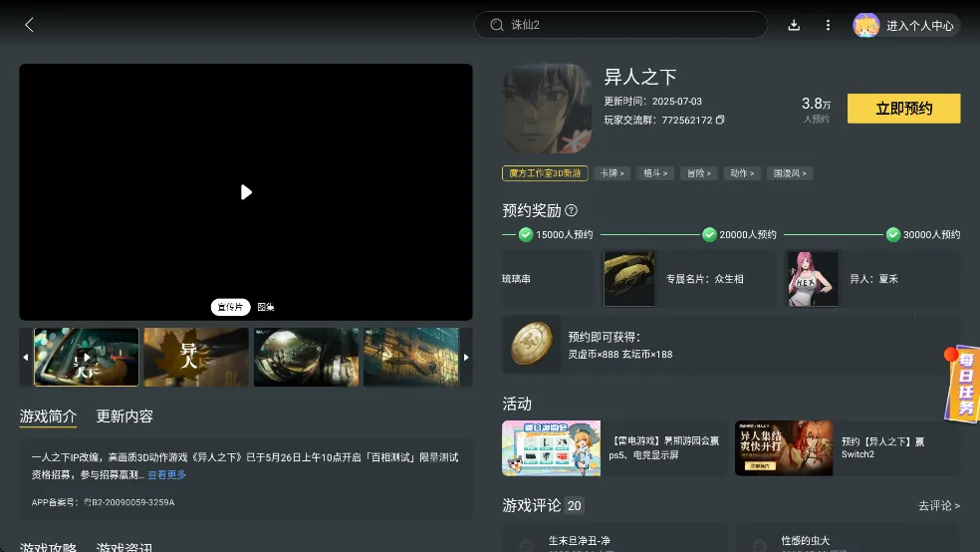Click the user avatar to enter profile
980x552 pixels.
[x=866, y=25]
